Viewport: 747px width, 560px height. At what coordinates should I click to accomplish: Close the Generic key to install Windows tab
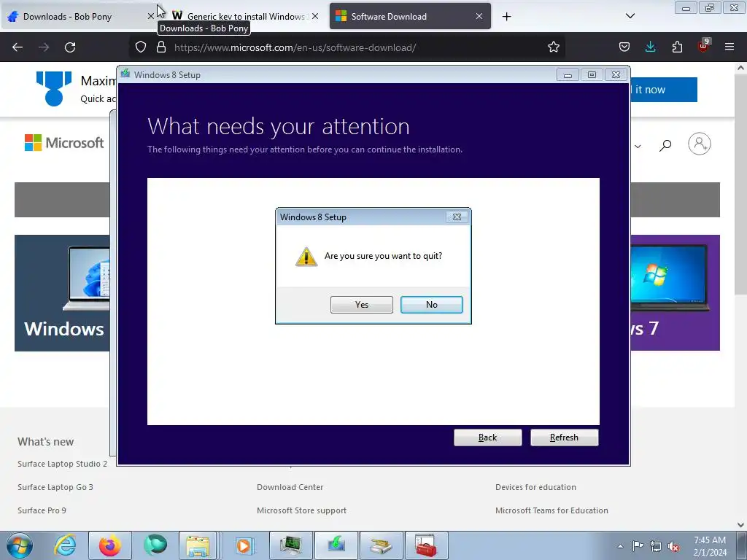pos(315,17)
